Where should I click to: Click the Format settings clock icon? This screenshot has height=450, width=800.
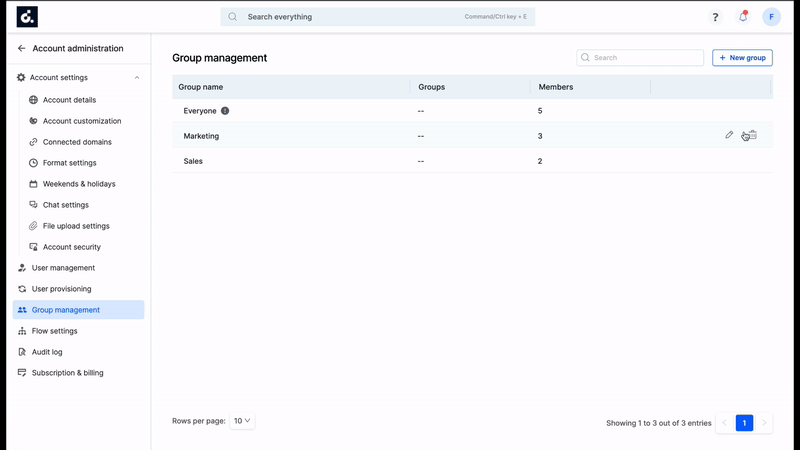[x=33, y=163]
